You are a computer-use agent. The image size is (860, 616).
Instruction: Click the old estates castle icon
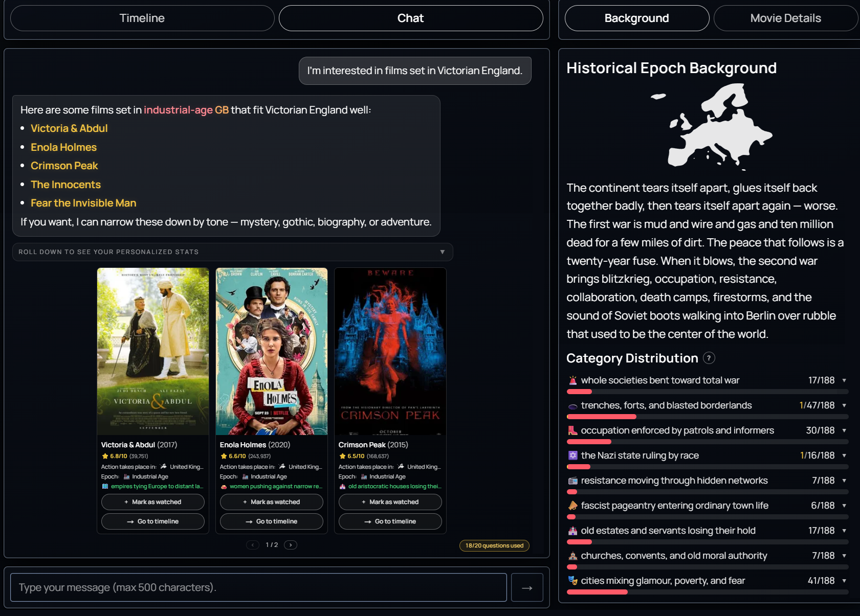pyautogui.click(x=573, y=531)
